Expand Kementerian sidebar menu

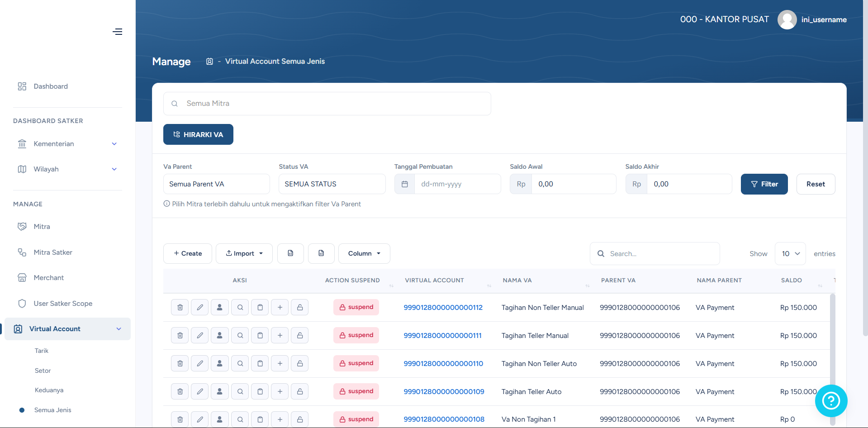pos(68,144)
